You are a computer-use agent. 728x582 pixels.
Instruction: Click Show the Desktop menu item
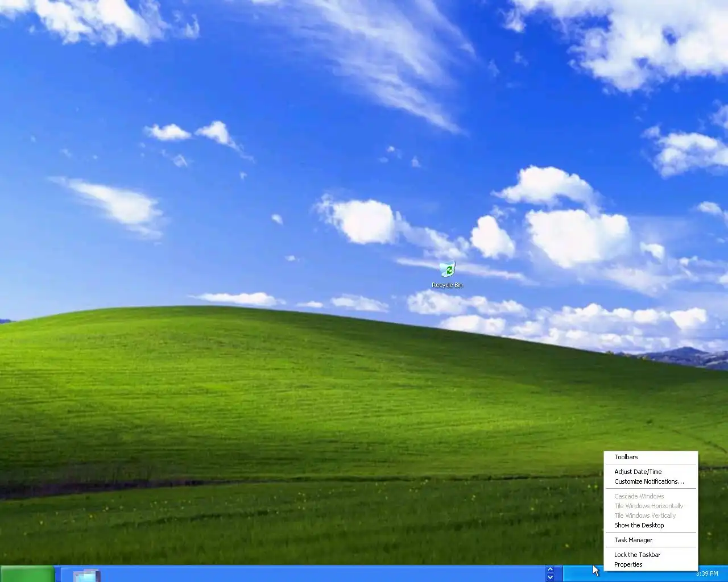651,525
